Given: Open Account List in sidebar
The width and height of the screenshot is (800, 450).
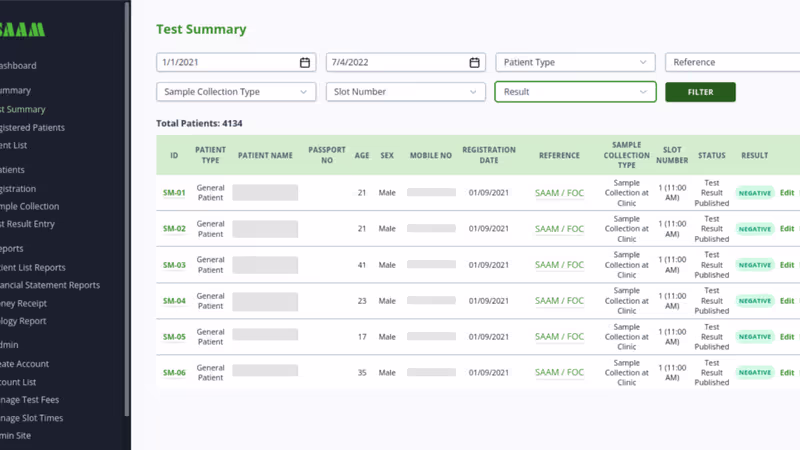Looking at the screenshot, I should [x=18, y=382].
